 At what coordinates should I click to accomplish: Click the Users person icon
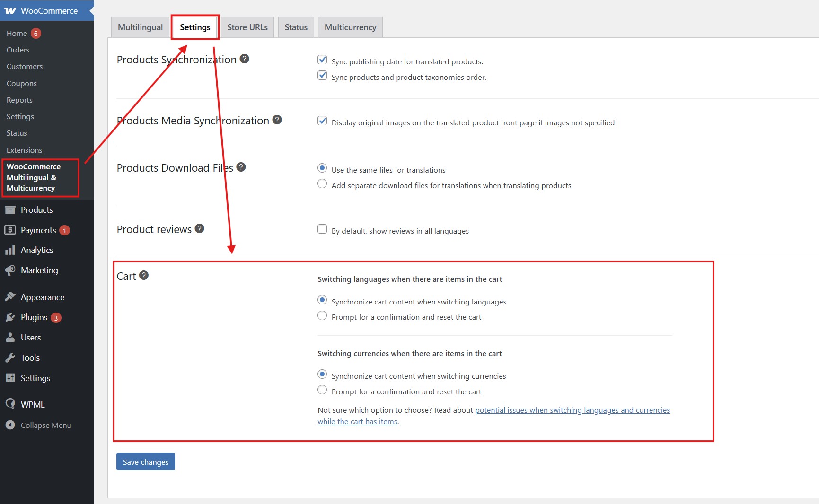[x=10, y=338]
